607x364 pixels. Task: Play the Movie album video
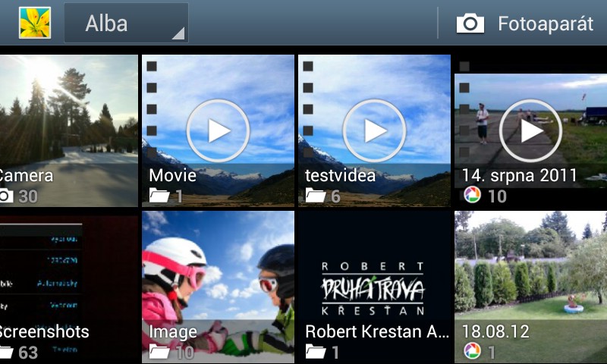[218, 130]
